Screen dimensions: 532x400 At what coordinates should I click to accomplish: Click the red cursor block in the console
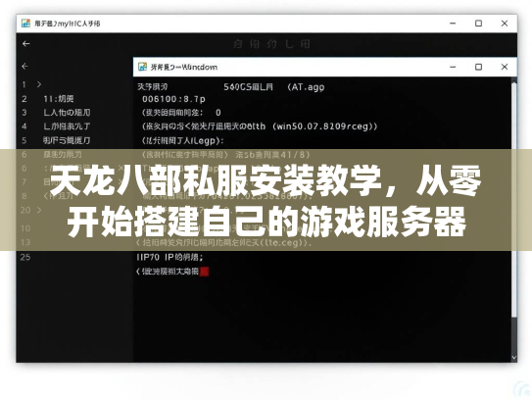tap(204, 272)
